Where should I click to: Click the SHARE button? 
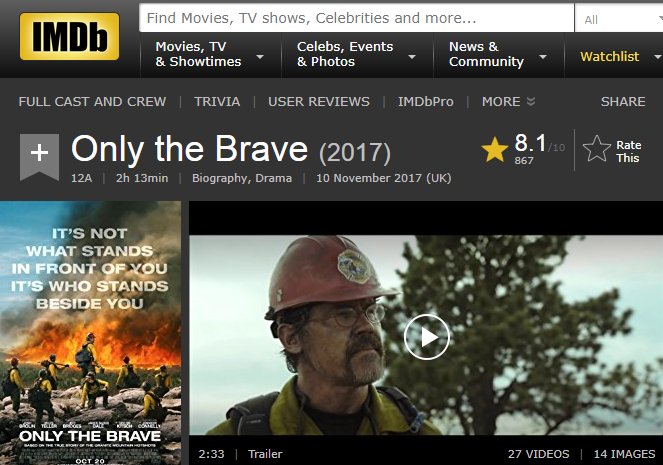click(623, 101)
